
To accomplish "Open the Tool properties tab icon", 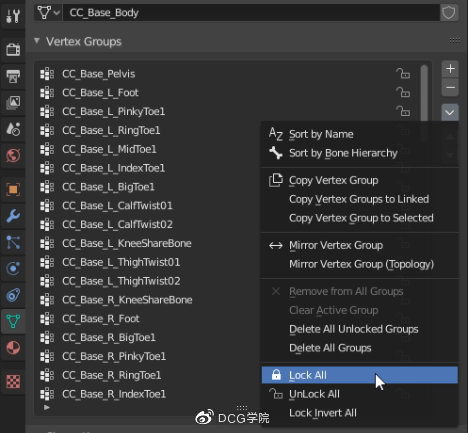I will click(x=13, y=16).
